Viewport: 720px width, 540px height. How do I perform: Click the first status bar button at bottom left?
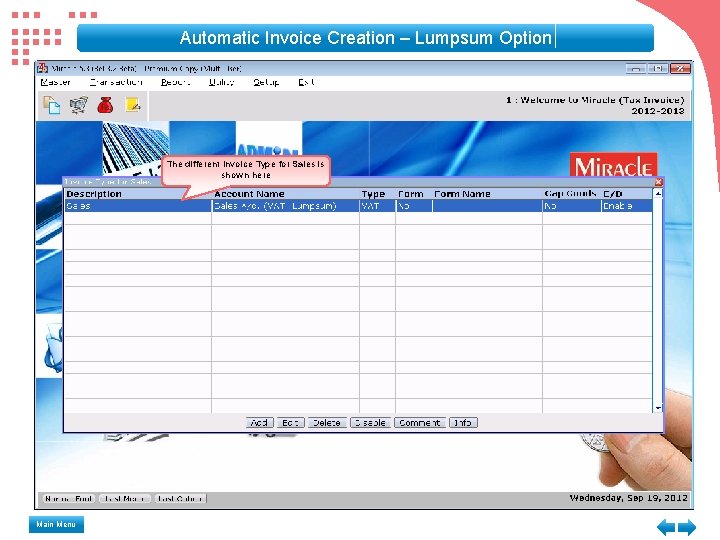click(69, 498)
